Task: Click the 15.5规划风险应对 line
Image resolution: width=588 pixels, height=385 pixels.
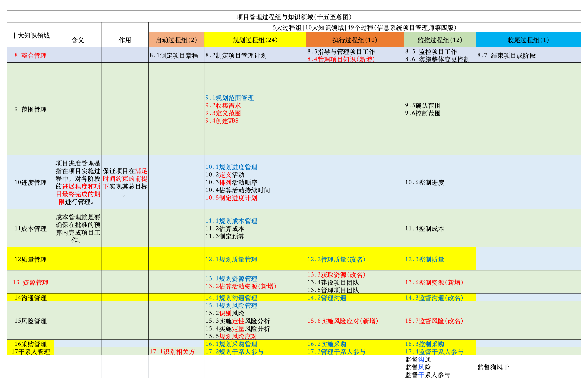Action: 231,336
